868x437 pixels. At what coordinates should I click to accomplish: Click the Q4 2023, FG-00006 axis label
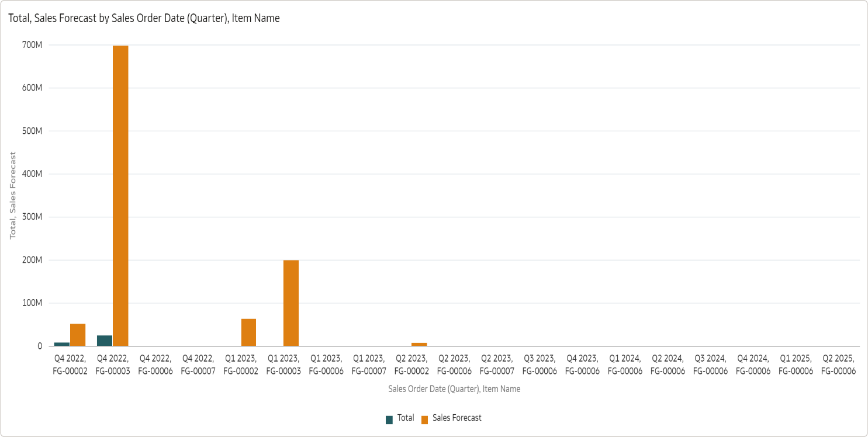pos(582,365)
